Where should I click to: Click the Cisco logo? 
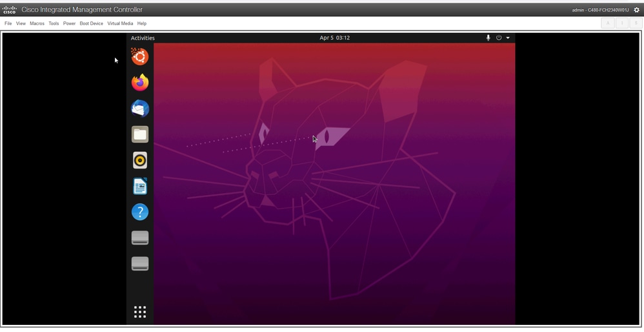(10, 10)
